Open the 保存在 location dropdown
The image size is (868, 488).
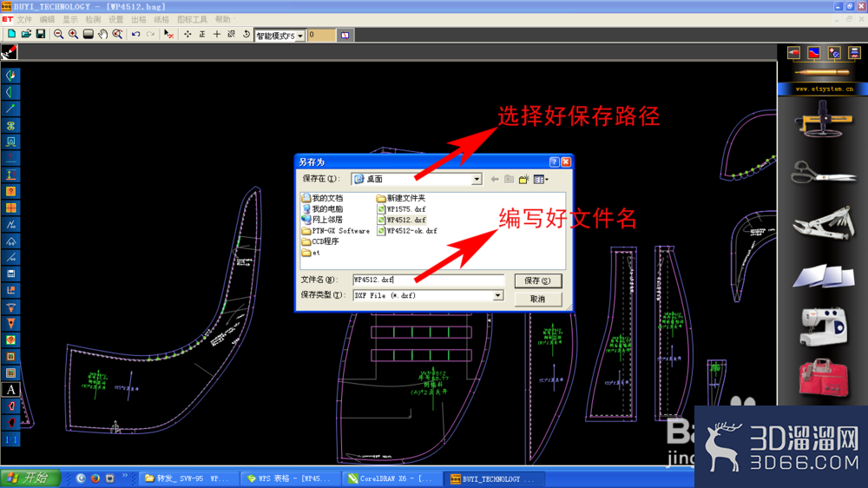476,180
